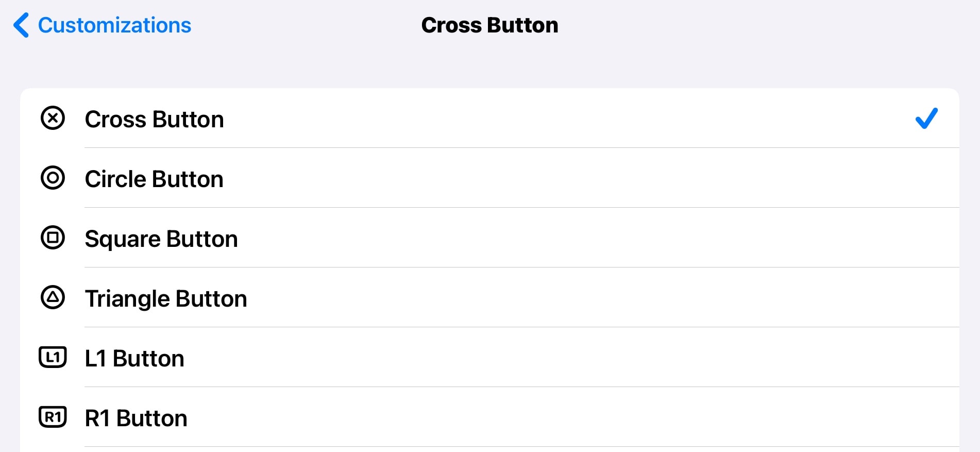This screenshot has width=980, height=452.
Task: Click the Square Button glyph icon
Action: (53, 238)
